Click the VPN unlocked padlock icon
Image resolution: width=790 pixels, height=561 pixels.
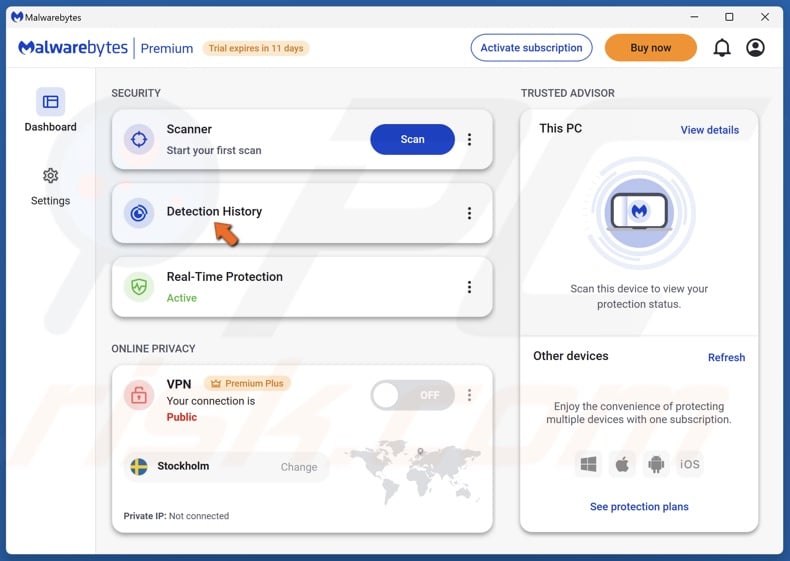pyautogui.click(x=139, y=395)
